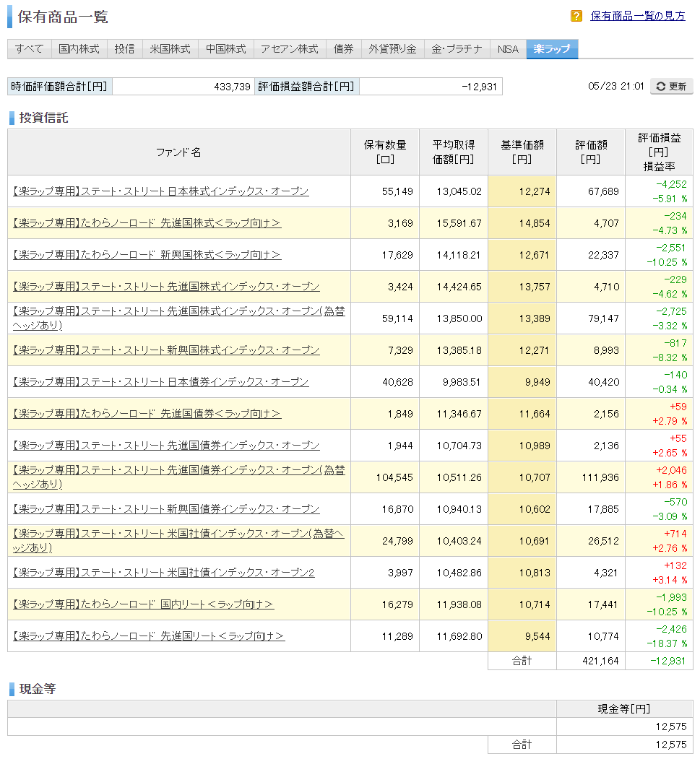700x772 pixels.
Task: Open 先進国株式インデックス・オープン(為替ヘッジあり) fund link
Action: click(178, 318)
